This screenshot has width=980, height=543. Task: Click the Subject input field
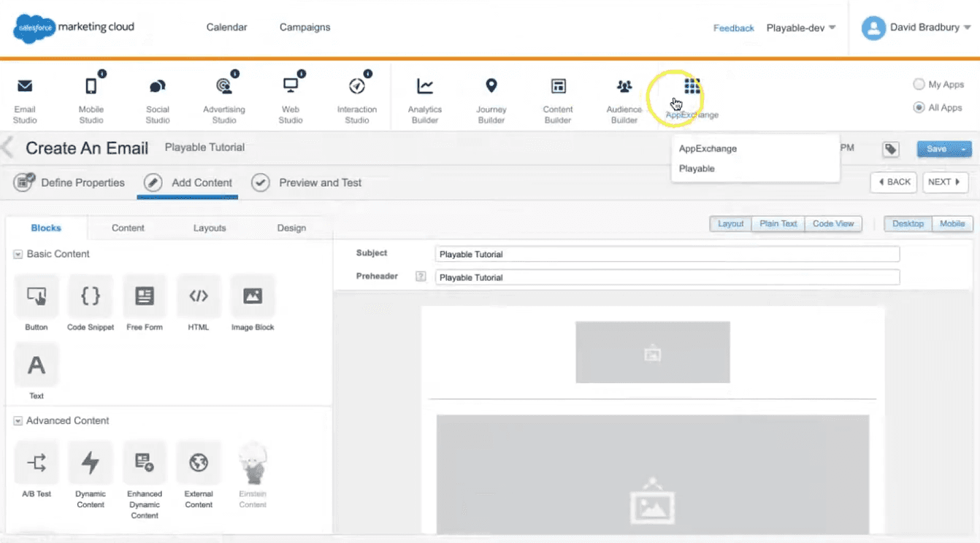[667, 254]
